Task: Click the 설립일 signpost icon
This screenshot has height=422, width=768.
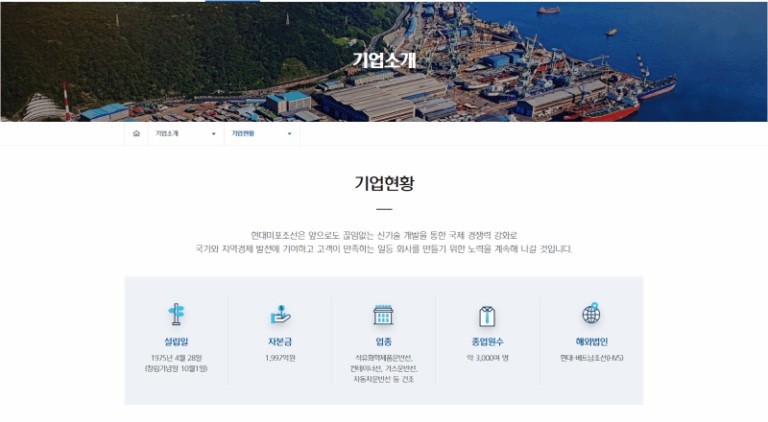Action: pyautogui.click(x=176, y=314)
